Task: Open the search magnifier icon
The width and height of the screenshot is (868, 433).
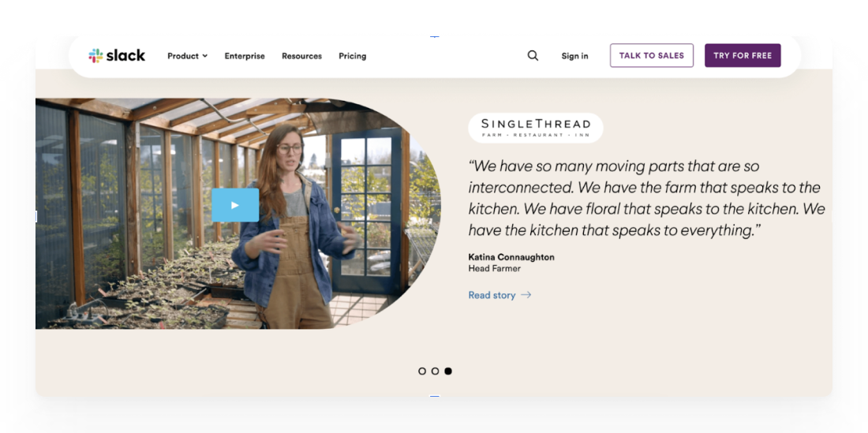Action: click(x=533, y=55)
